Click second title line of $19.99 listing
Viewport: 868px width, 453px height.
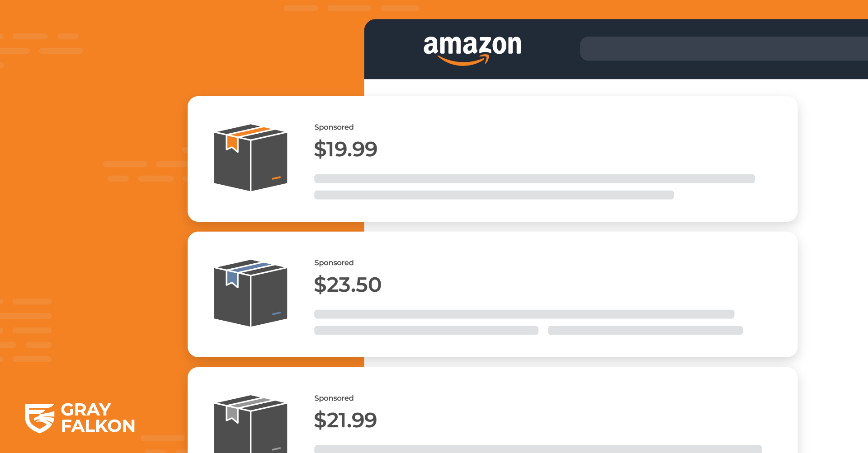(x=494, y=195)
